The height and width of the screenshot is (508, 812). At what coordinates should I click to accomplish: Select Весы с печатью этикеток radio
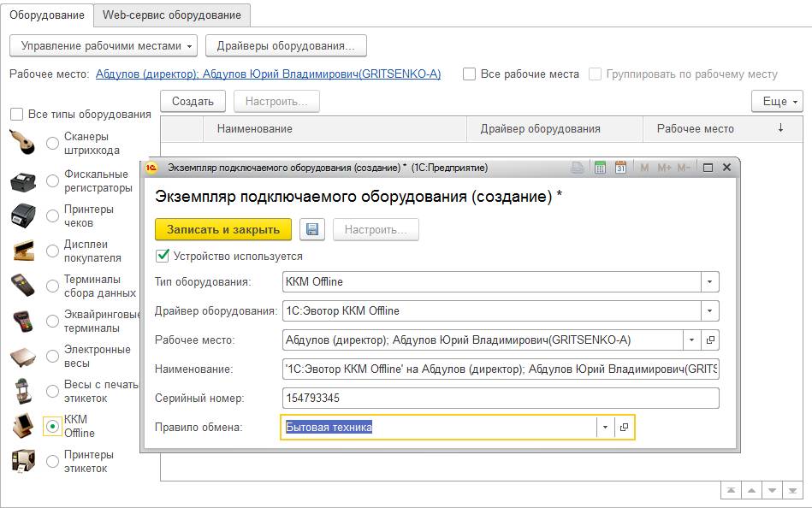click(x=52, y=392)
